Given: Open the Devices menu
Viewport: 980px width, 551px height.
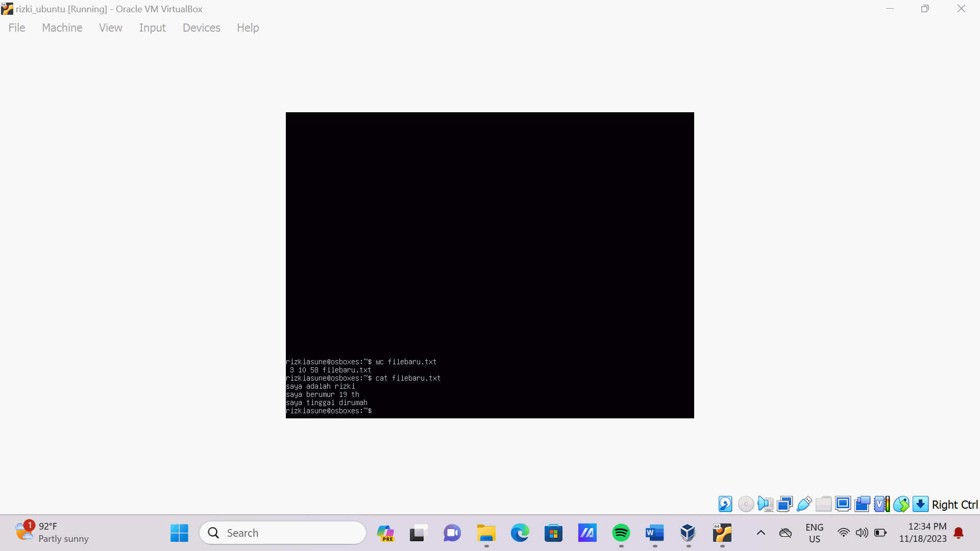Looking at the screenshot, I should click(x=202, y=28).
